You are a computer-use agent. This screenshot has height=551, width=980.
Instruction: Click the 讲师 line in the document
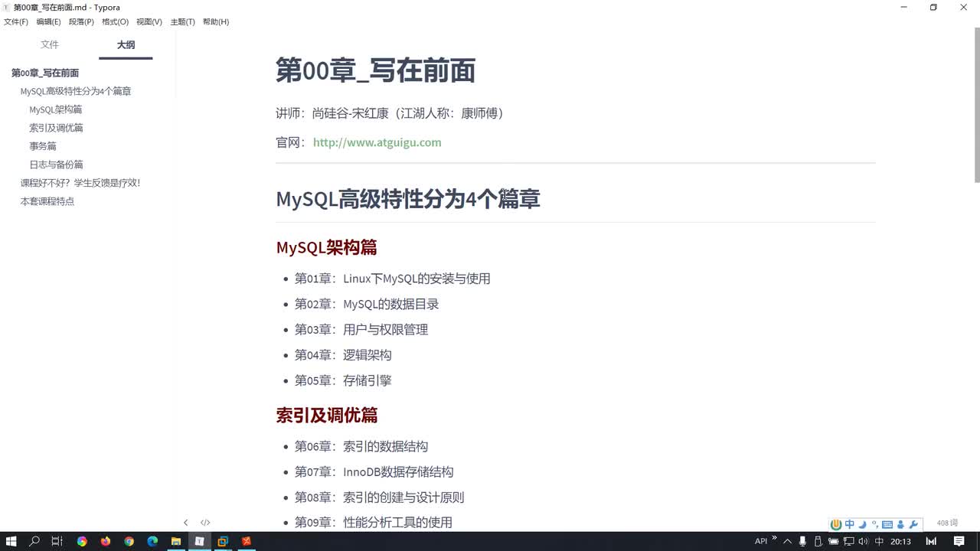(390, 113)
